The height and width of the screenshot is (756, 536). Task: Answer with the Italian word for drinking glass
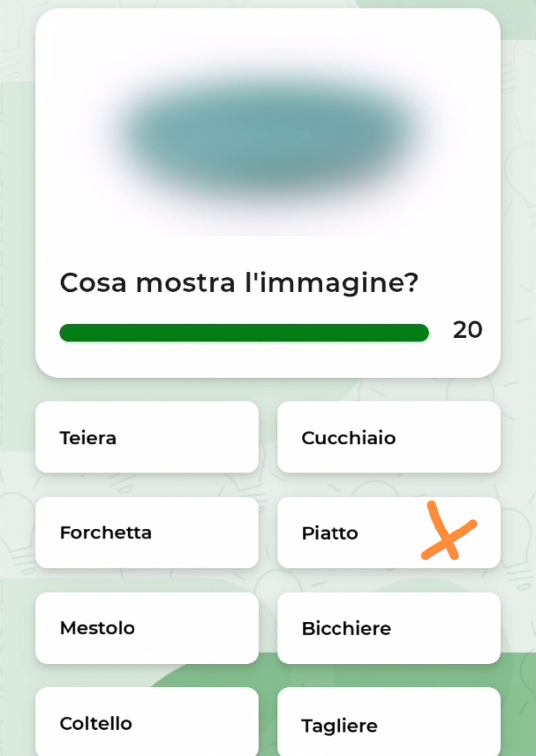click(389, 628)
